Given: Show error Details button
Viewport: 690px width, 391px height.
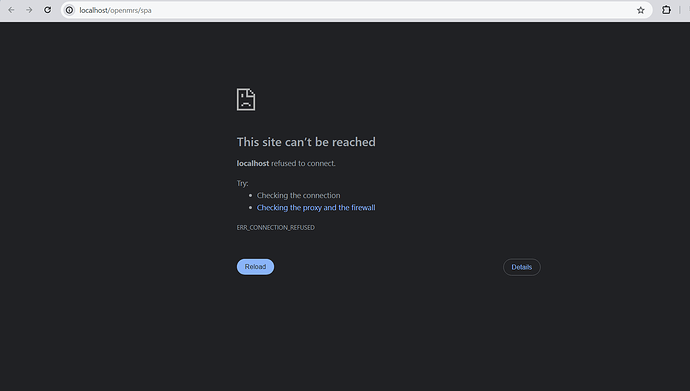Looking at the screenshot, I should 521,267.
